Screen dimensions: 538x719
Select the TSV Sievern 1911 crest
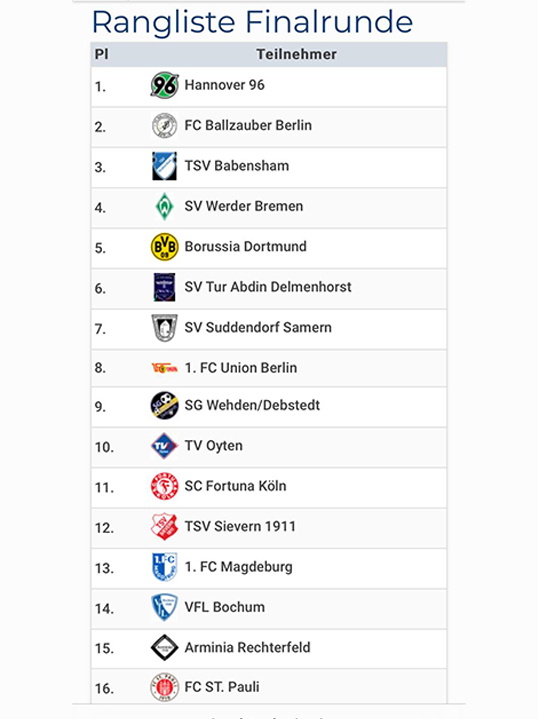click(x=164, y=526)
